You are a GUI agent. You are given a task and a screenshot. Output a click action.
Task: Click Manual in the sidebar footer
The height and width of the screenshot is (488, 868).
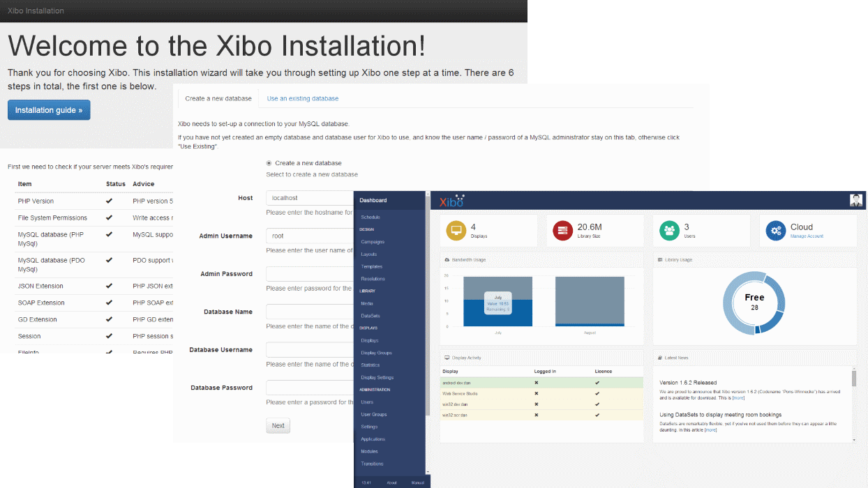418,482
